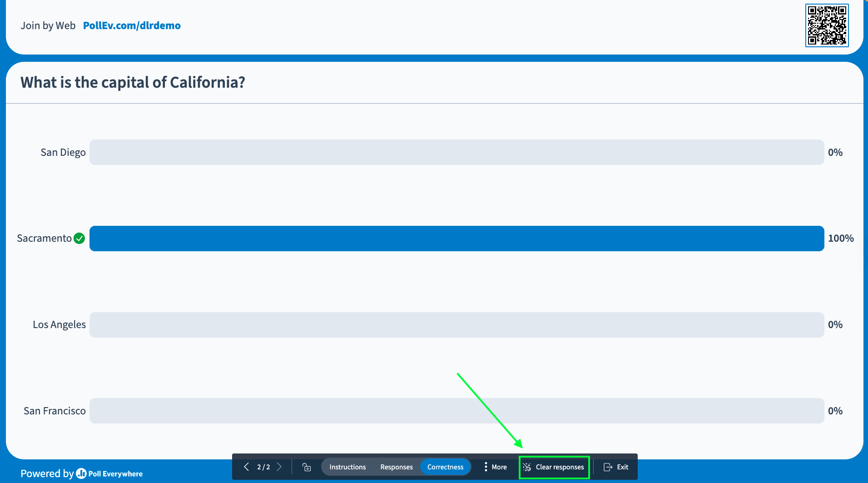This screenshot has width=868, height=483.
Task: Click the Join by Web text
Action: (48, 25)
